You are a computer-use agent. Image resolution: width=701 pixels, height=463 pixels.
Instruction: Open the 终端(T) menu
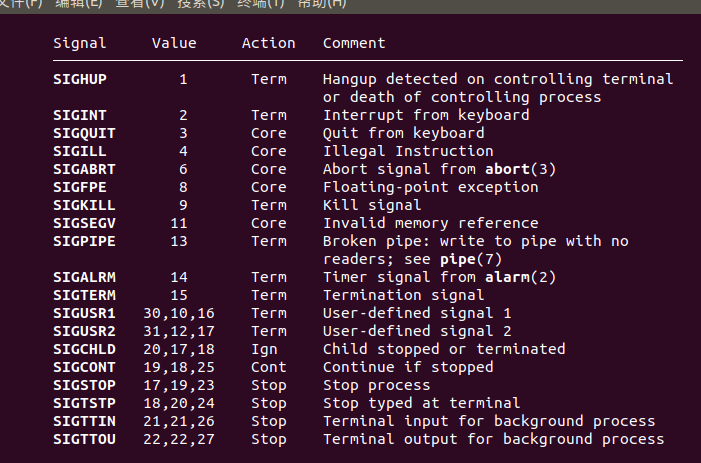tap(262, 4)
